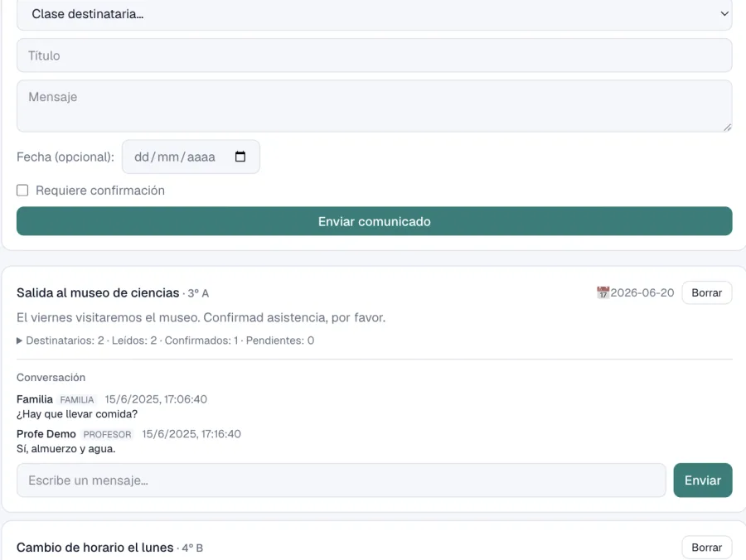Viewport: 746px width, 560px height.
Task: Click the resize handle of the Mensaje box
Action: (727, 128)
